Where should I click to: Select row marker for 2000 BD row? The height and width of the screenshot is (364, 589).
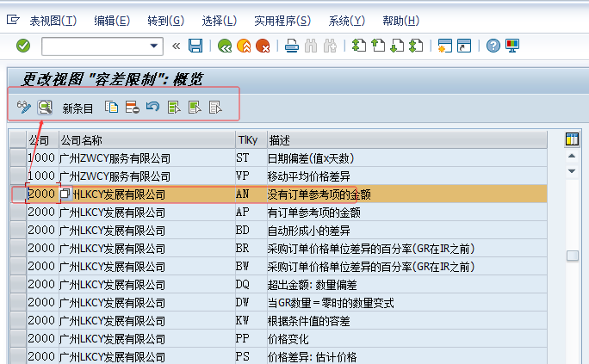click(x=18, y=230)
